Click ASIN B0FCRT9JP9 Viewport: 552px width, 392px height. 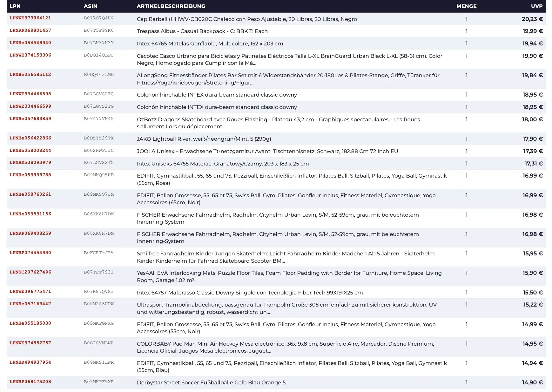[99, 253]
